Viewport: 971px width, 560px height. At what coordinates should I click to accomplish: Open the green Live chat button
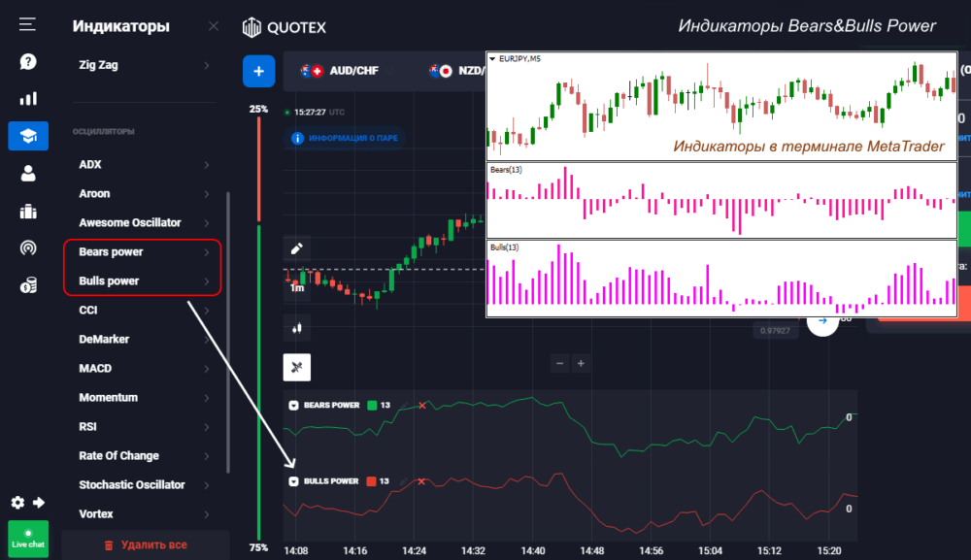[x=28, y=539]
